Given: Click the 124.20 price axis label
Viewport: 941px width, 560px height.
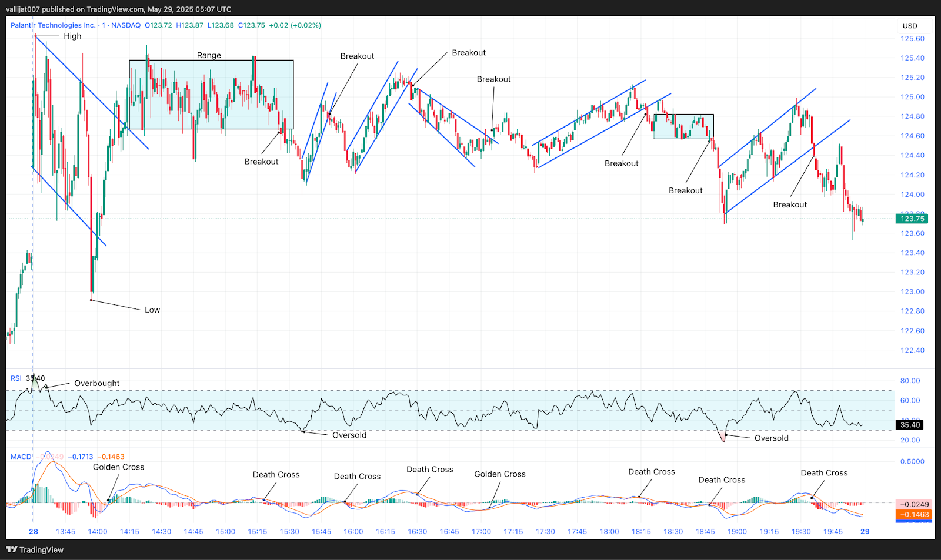Looking at the screenshot, I should 912,175.
